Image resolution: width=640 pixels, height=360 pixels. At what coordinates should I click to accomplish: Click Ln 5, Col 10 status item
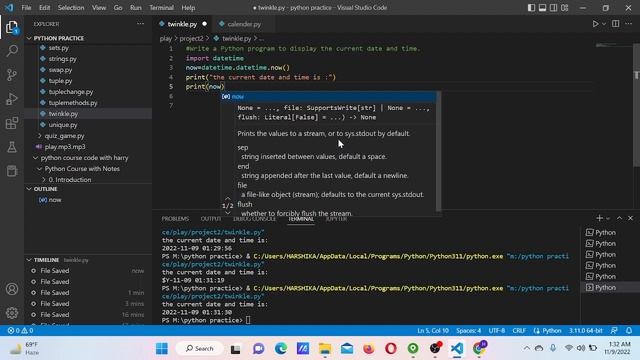[433, 331]
